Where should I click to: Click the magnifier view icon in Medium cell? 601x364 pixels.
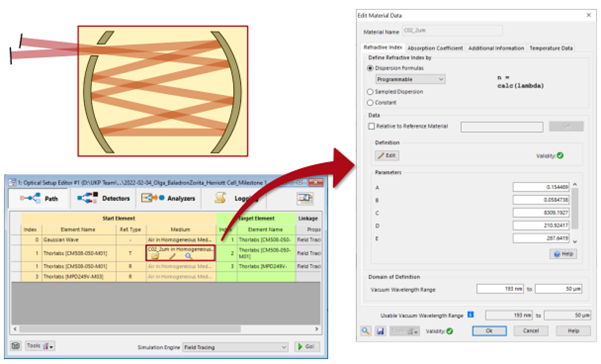188,256
